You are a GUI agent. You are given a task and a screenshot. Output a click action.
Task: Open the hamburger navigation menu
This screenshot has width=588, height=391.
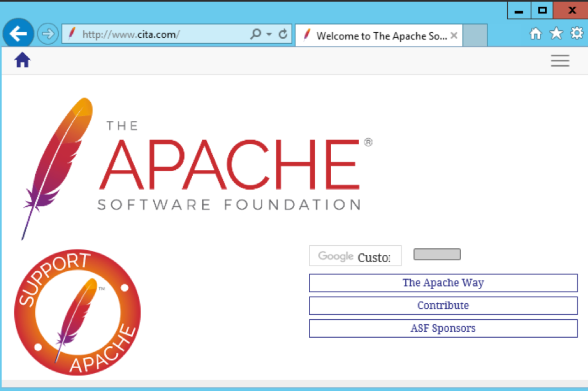tap(560, 61)
